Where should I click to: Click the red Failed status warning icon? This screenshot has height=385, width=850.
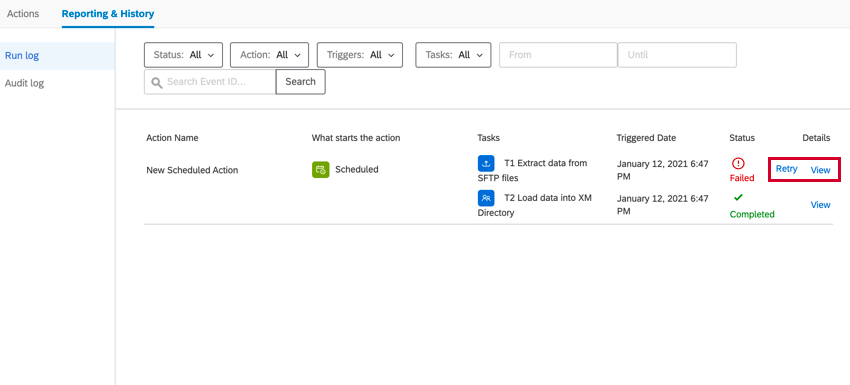(x=738, y=163)
